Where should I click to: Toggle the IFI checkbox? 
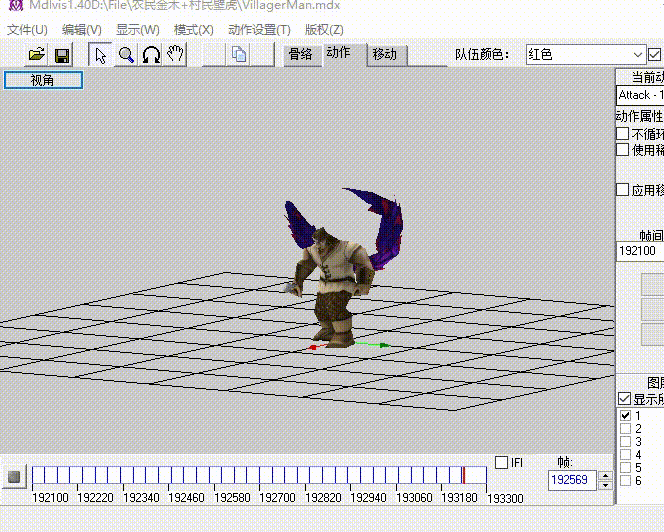tap(501, 462)
